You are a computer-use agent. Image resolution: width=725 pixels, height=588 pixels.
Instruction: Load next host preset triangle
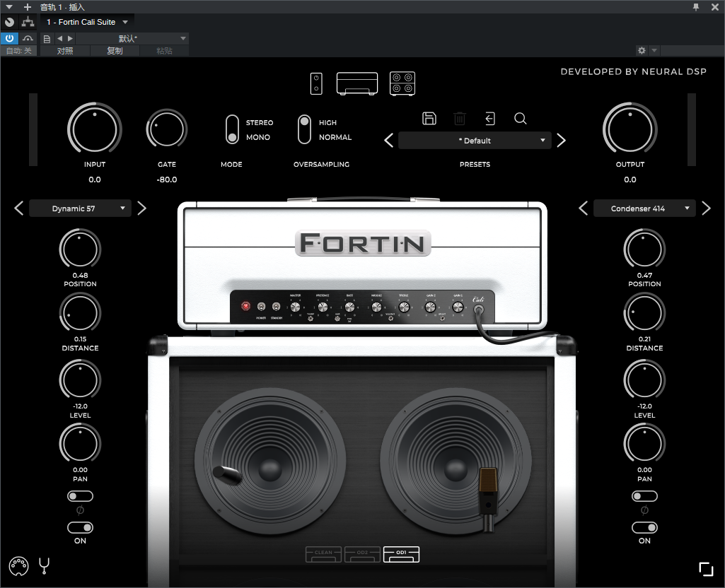[x=70, y=39]
